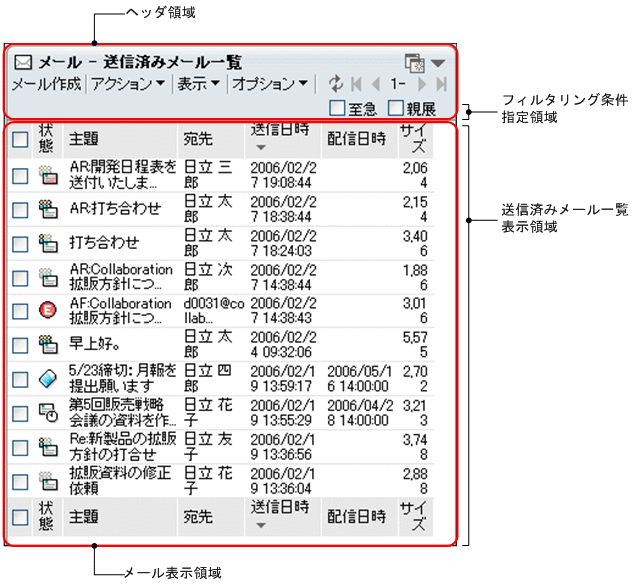Open mail AR:打ち合わせ

115,209
